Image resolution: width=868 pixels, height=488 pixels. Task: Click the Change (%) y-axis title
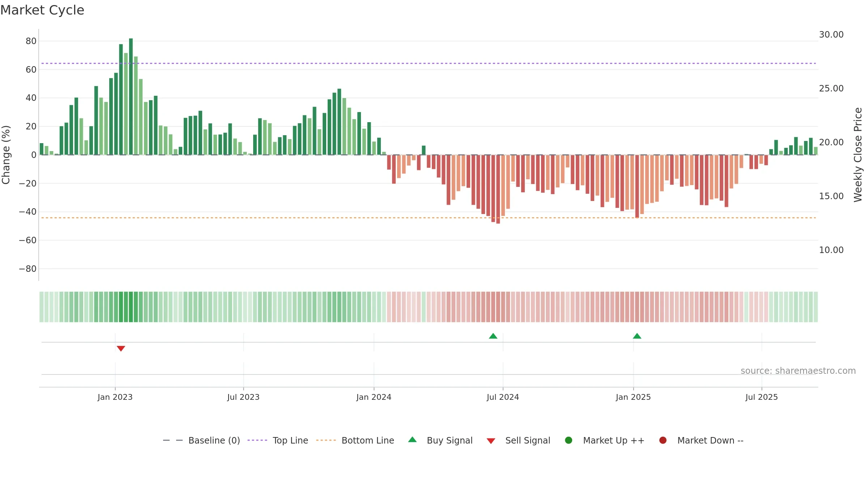[x=6, y=155]
